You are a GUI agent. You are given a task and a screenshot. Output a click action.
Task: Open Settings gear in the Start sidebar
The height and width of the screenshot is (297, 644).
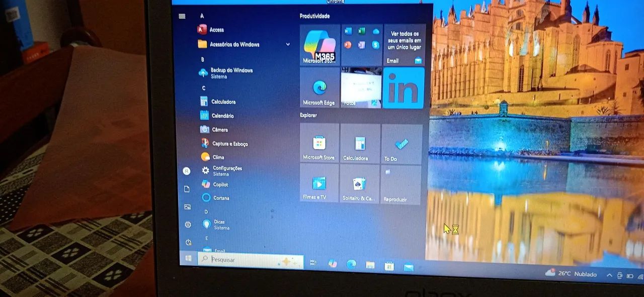click(188, 225)
